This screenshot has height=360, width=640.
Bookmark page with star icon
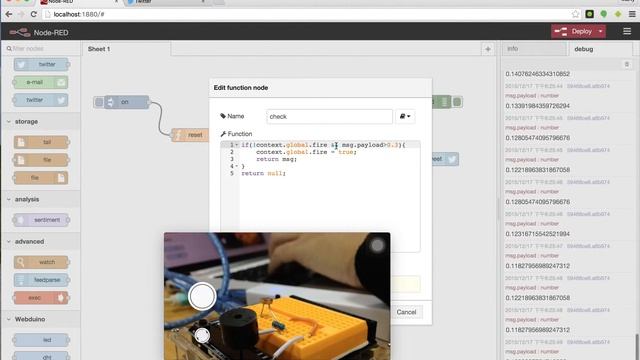click(x=576, y=14)
